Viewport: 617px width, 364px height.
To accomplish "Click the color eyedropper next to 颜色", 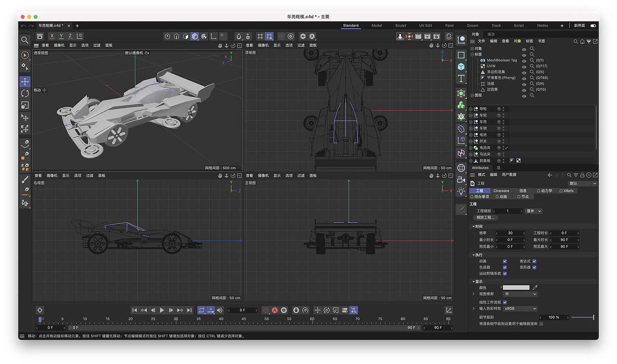I will 535,287.
